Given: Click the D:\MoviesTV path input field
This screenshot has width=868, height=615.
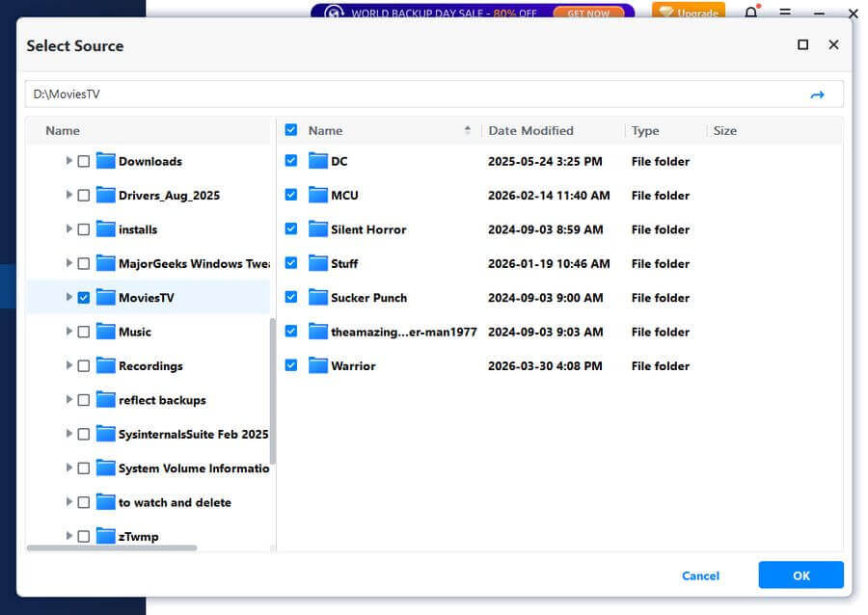Looking at the screenshot, I should pos(405,94).
